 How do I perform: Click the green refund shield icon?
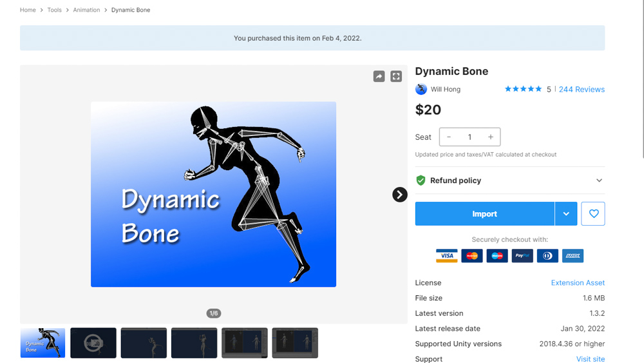coord(421,181)
